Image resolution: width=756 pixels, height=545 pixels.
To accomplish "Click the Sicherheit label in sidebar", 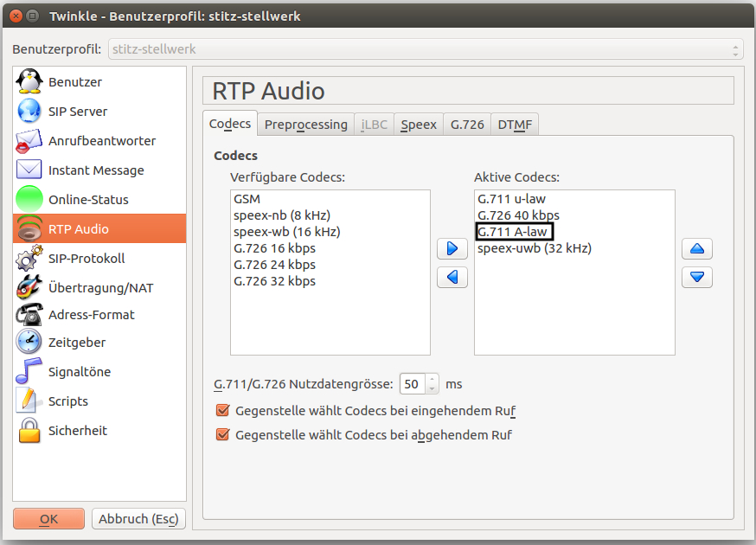I will (78, 430).
